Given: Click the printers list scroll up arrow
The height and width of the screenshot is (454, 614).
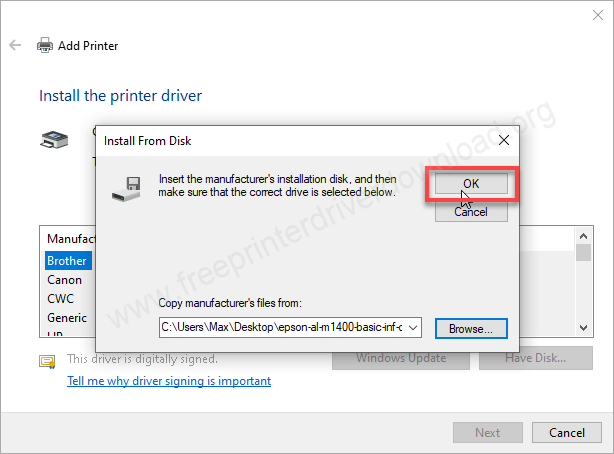Looking at the screenshot, I should click(x=583, y=236).
